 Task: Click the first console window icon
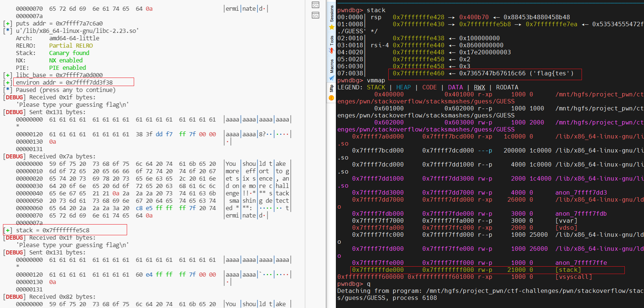click(x=316, y=5)
